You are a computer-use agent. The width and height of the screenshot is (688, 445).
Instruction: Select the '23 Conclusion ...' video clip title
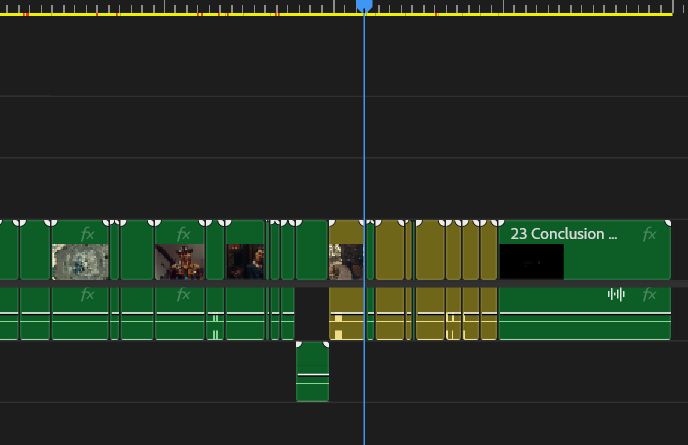pos(563,234)
